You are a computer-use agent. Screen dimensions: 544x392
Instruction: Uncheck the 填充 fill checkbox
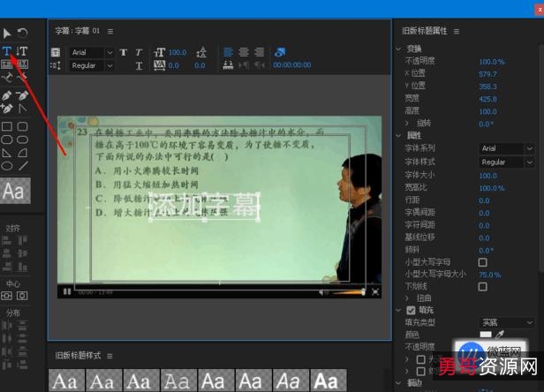tap(411, 311)
